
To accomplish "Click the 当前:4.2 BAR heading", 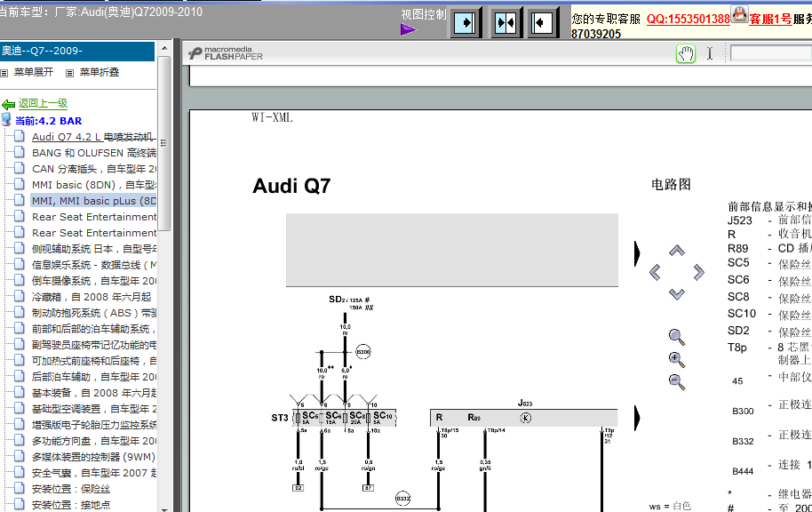I will point(48,121).
